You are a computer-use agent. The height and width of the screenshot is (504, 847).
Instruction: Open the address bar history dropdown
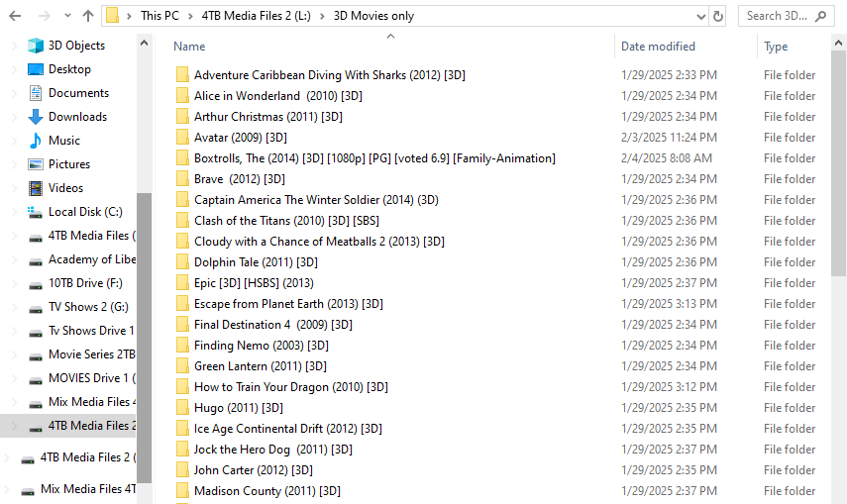tap(700, 16)
